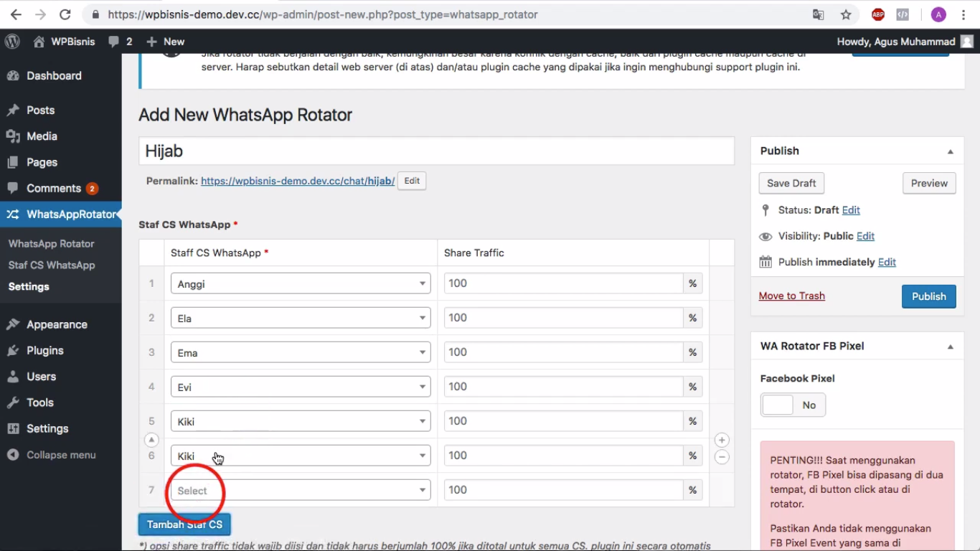Click Save Draft

click(x=791, y=183)
